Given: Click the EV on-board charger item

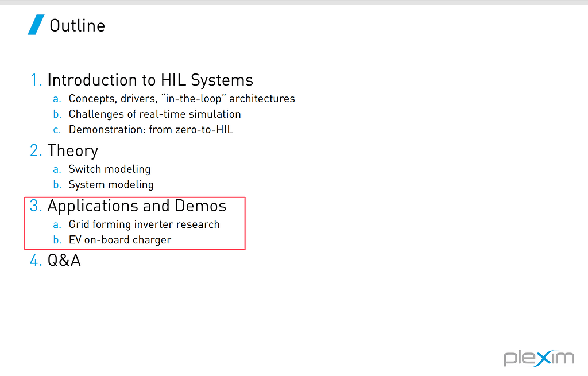Looking at the screenshot, I should pyautogui.click(x=119, y=239).
